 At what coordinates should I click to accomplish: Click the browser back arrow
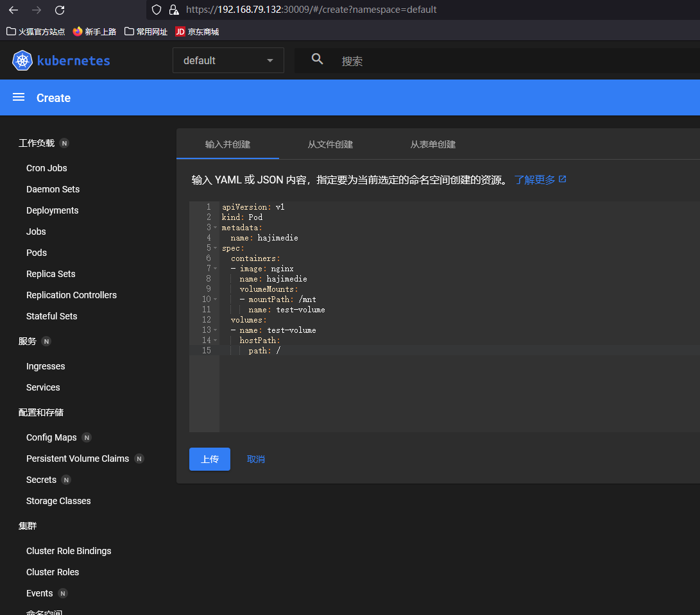click(x=13, y=10)
